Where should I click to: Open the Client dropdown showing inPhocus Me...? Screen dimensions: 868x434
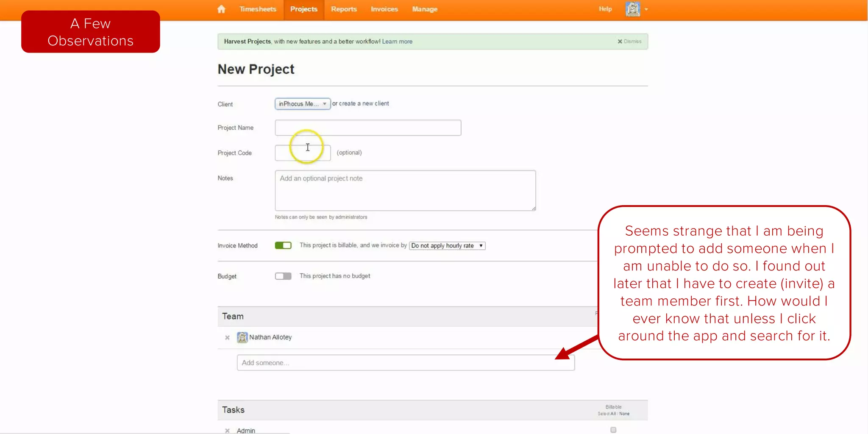[302, 104]
